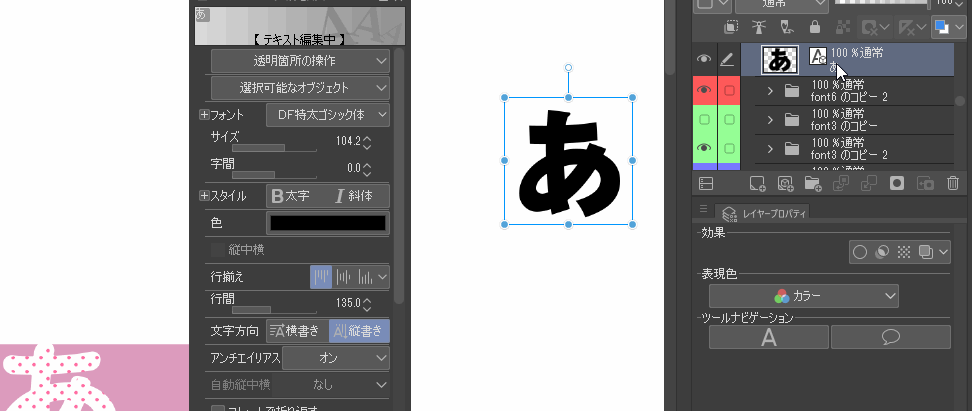
Task: Hide the font6 のコピー 2 folder
Action: point(704,91)
